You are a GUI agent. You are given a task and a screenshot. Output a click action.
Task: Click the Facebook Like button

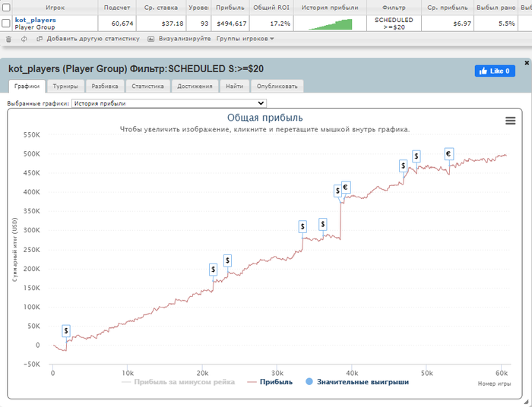[x=495, y=71]
